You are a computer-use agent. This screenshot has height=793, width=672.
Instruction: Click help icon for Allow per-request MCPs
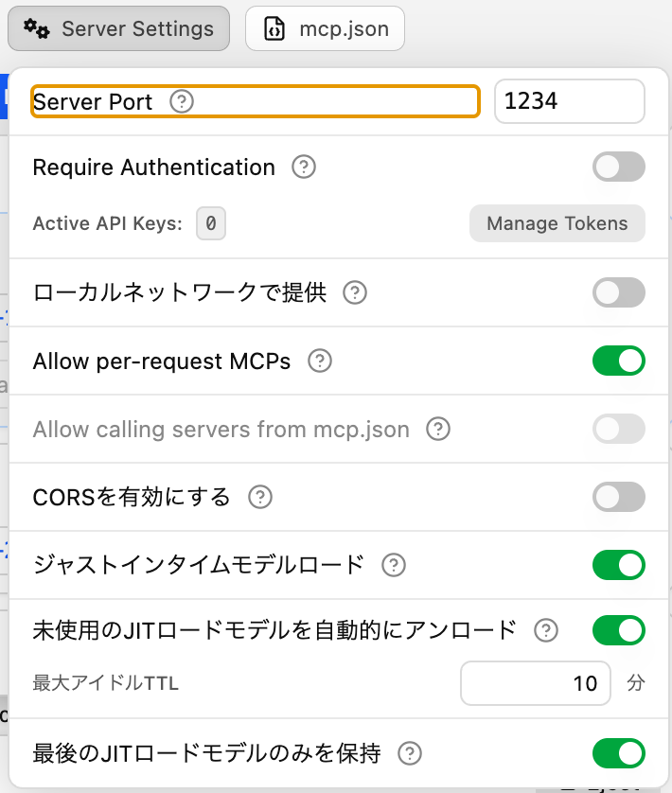pyautogui.click(x=320, y=361)
